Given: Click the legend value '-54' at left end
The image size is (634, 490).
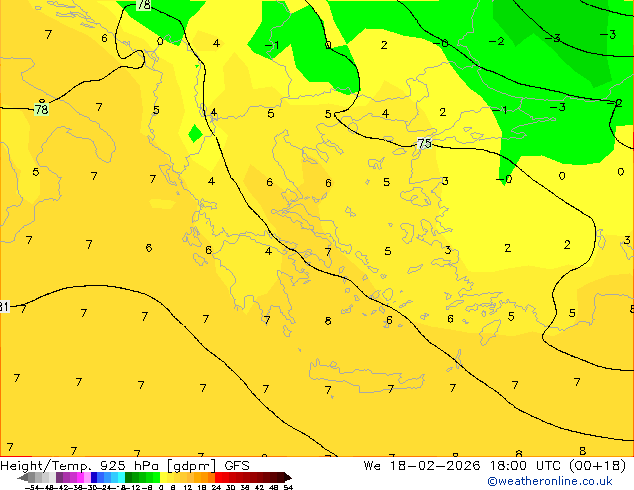Looking at the screenshot, I should (x=32, y=487).
